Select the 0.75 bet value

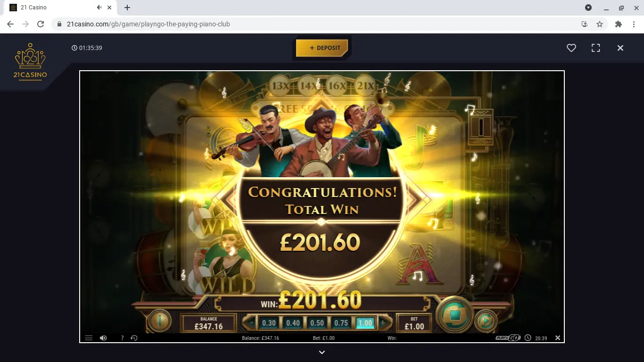341,323
